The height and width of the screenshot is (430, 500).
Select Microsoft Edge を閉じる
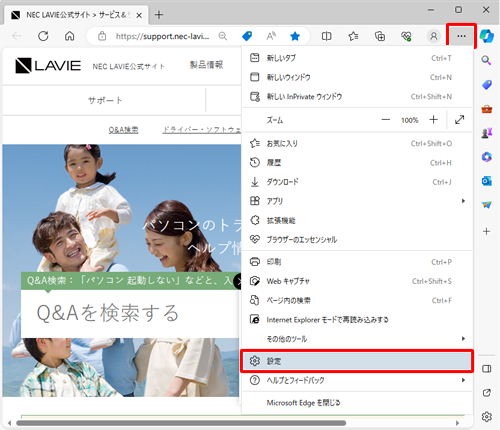click(x=357, y=403)
